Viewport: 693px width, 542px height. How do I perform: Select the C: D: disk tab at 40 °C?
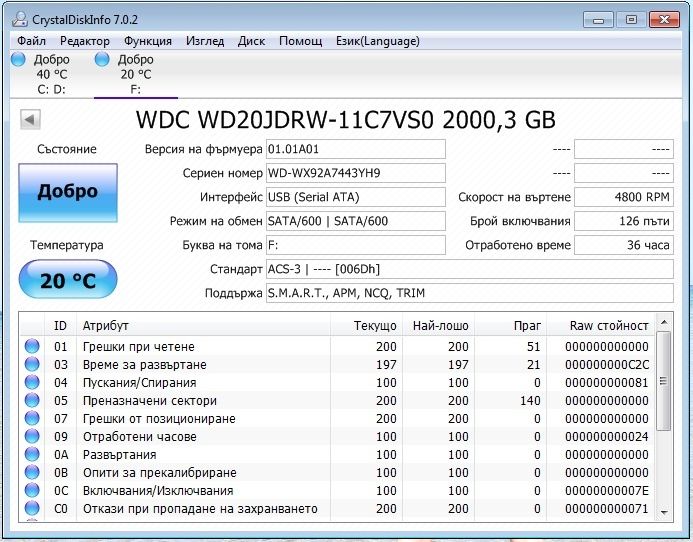click(51, 74)
